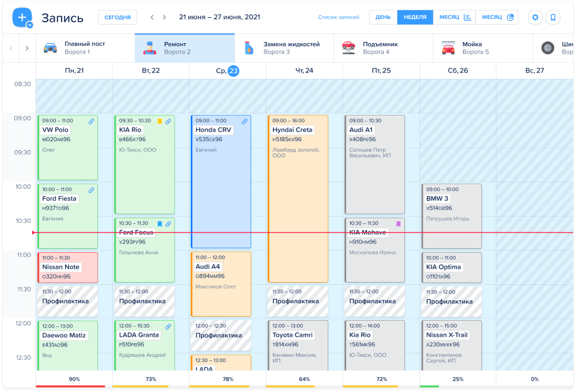Open dropdown badge on the plus button
This screenshot has height=392, width=576.
coord(30,25)
